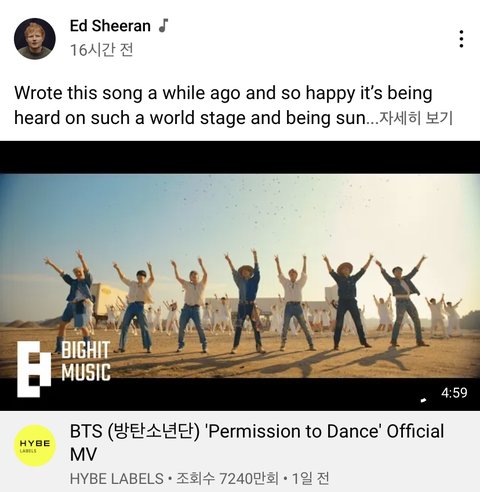The image size is (480, 492).
Task: Click the 16시간 전 post timestamp
Action: [102, 50]
